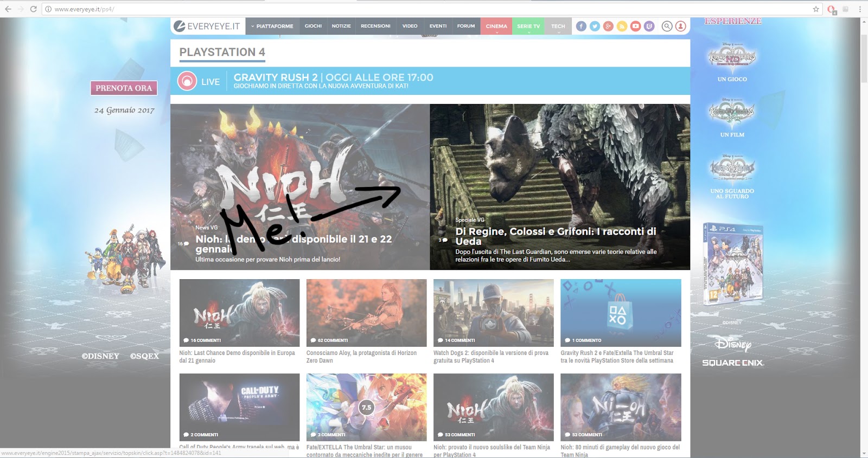
Task: Open the Chrome three-dot menu
Action: 860,9
